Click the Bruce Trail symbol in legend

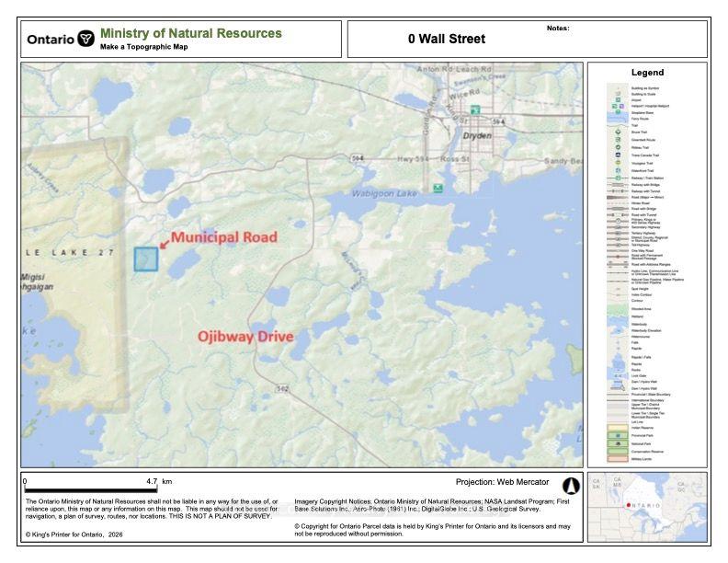618,132
